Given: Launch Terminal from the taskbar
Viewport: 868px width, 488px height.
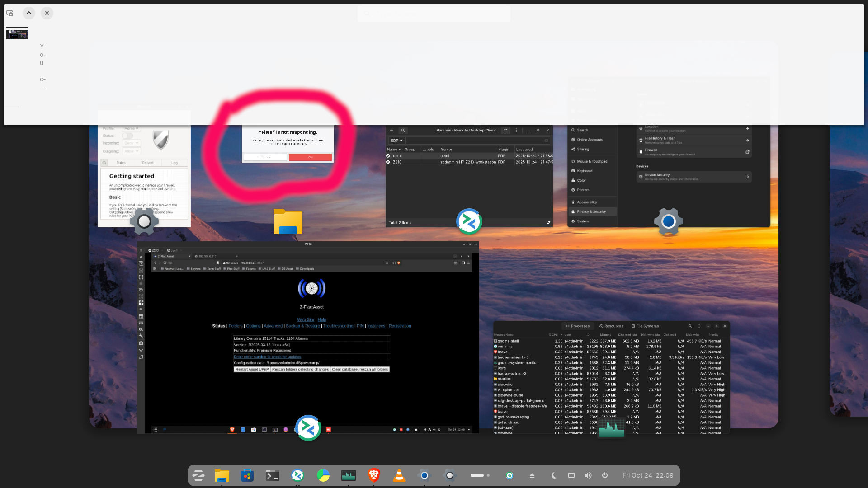Looking at the screenshot, I should (x=272, y=475).
